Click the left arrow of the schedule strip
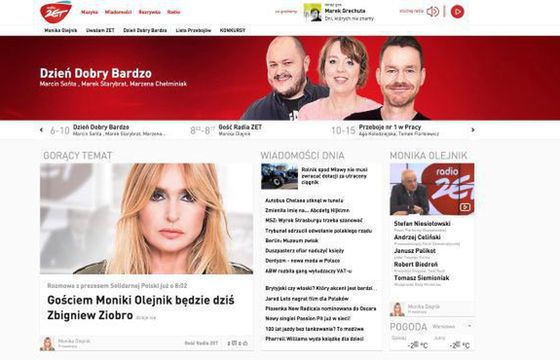The image size is (560, 360). (x=41, y=130)
